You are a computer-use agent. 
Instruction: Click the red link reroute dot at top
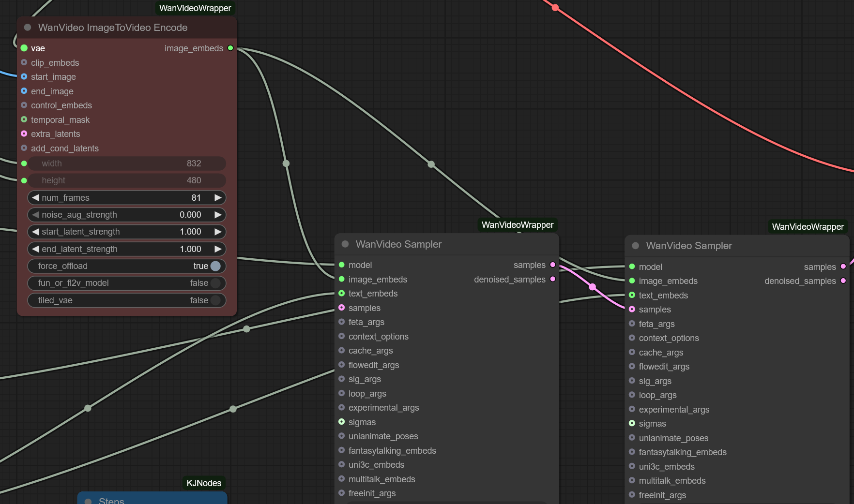(555, 8)
